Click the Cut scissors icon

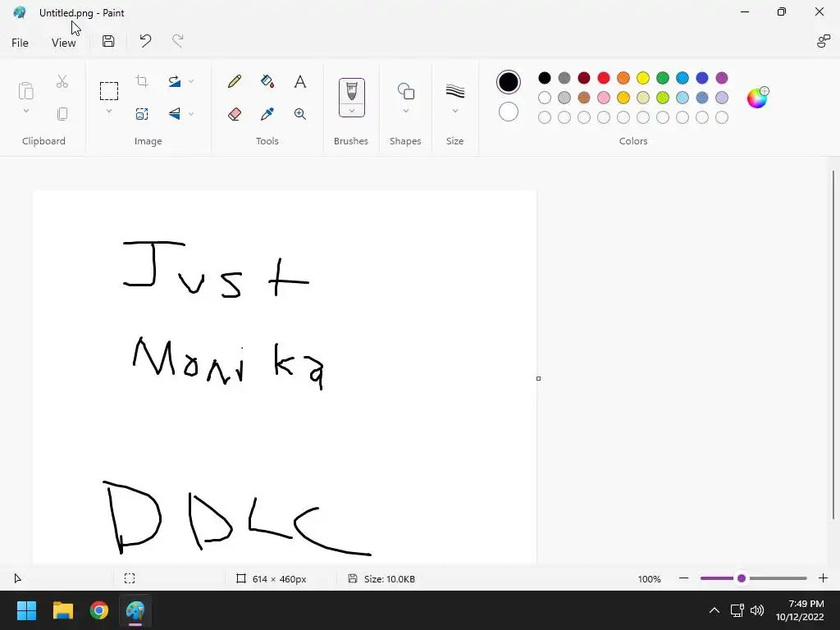click(x=62, y=81)
